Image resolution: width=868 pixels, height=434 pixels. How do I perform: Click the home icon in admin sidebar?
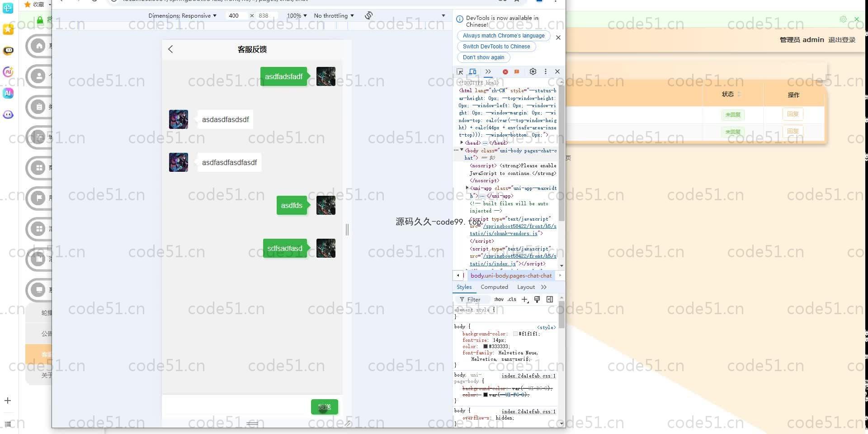click(x=39, y=46)
